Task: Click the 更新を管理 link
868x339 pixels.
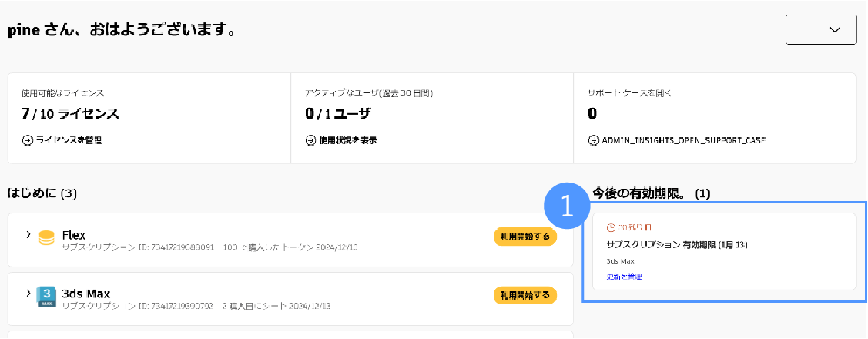Action: tap(624, 276)
